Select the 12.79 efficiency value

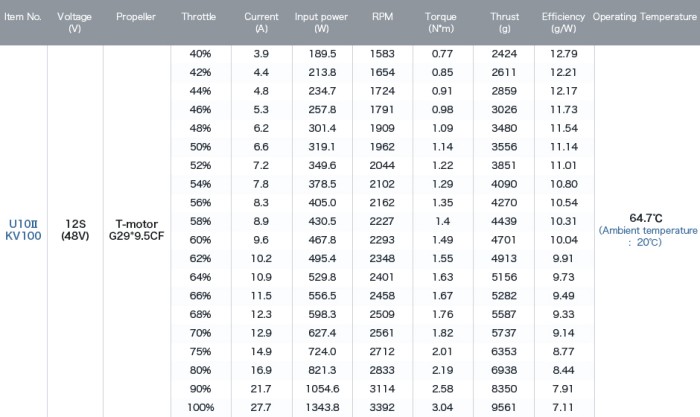(x=563, y=54)
